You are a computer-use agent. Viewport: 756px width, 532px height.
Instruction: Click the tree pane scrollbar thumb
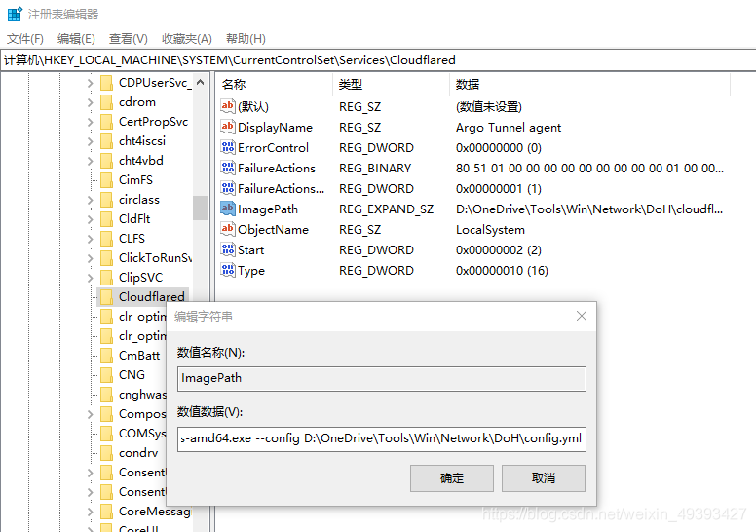tap(200, 208)
